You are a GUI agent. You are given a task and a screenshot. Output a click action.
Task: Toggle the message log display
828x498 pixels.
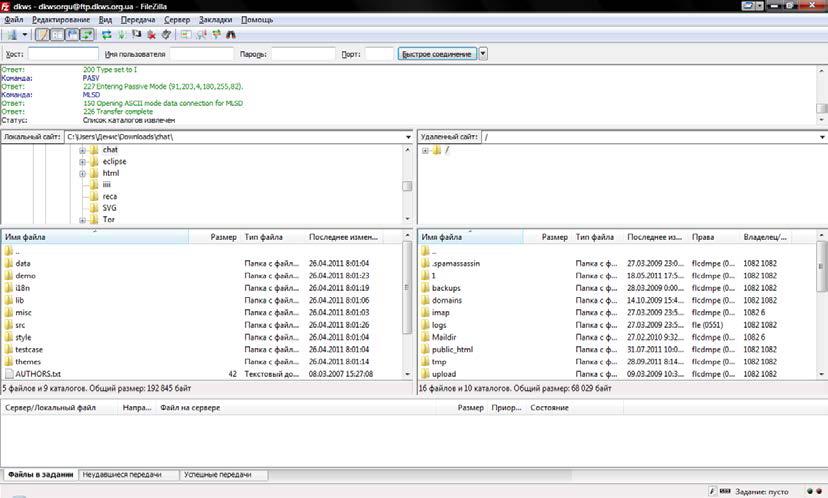click(42, 35)
